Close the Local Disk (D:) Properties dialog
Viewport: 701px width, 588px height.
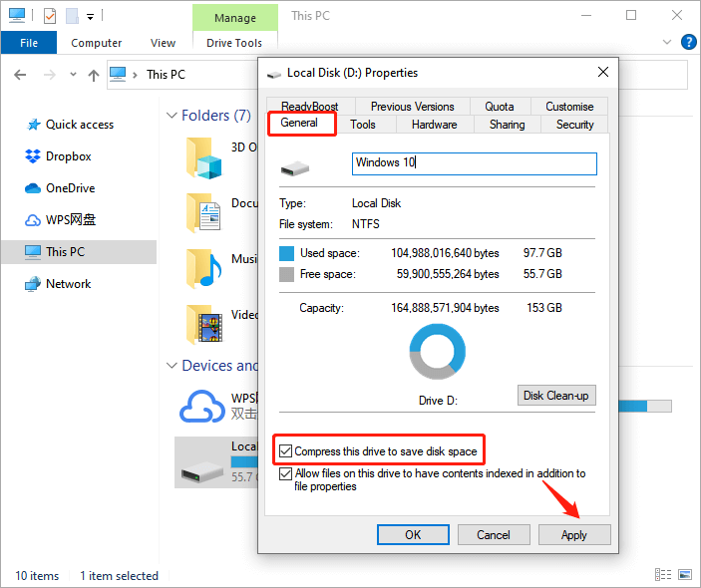(x=603, y=72)
